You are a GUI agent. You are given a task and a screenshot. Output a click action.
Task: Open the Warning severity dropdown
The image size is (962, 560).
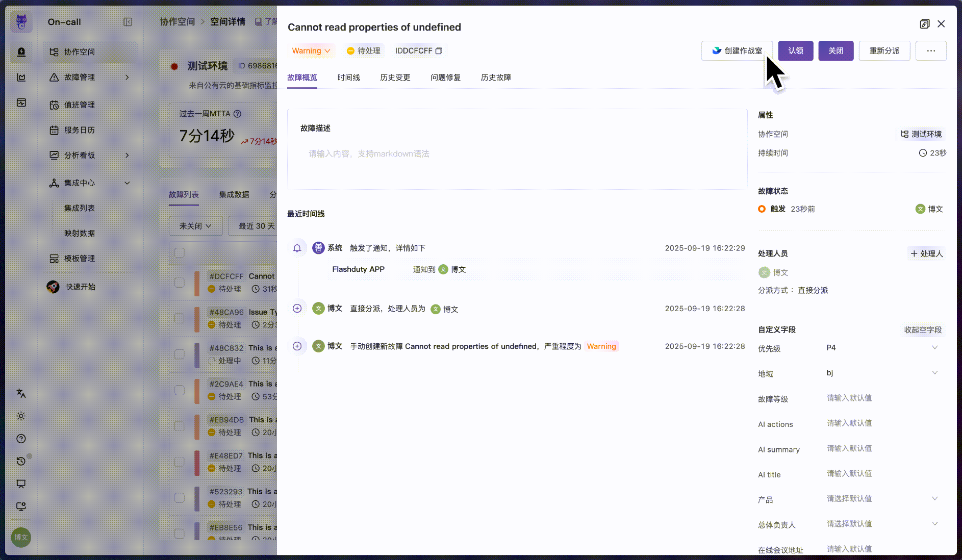(311, 51)
